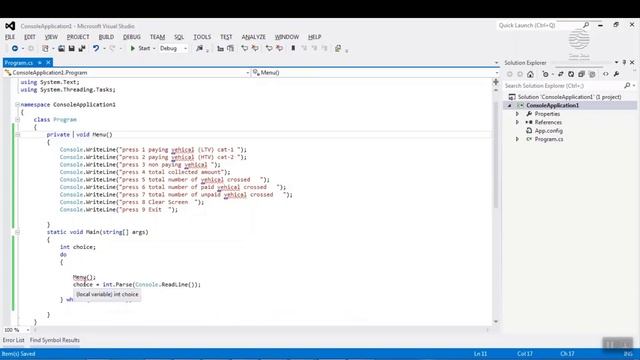The image size is (640, 360).
Task: Open the DEBUG menu
Action: pos(132,37)
